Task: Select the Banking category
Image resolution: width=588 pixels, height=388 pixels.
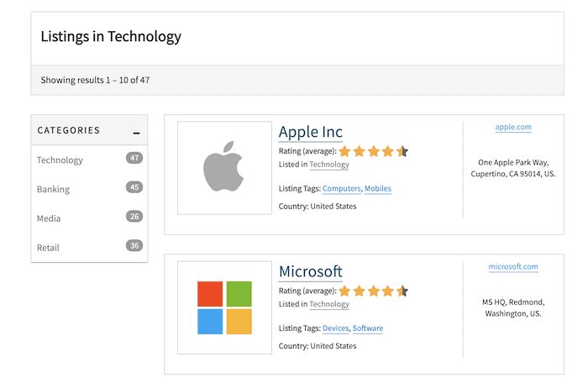Action: pyautogui.click(x=53, y=189)
